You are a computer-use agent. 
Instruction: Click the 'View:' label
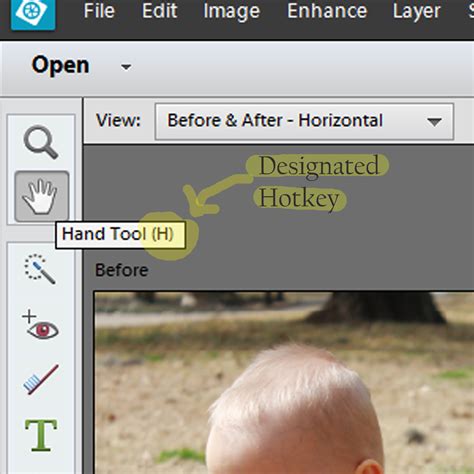pos(118,120)
